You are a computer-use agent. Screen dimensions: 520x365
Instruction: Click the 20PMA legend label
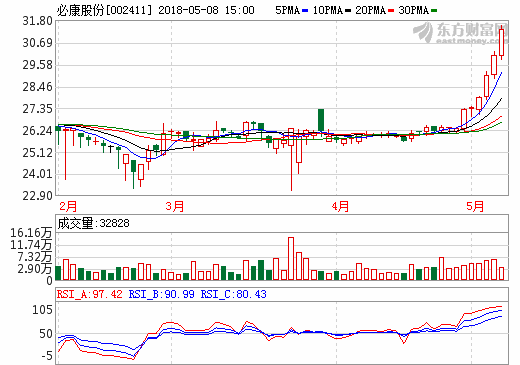[x=371, y=10]
